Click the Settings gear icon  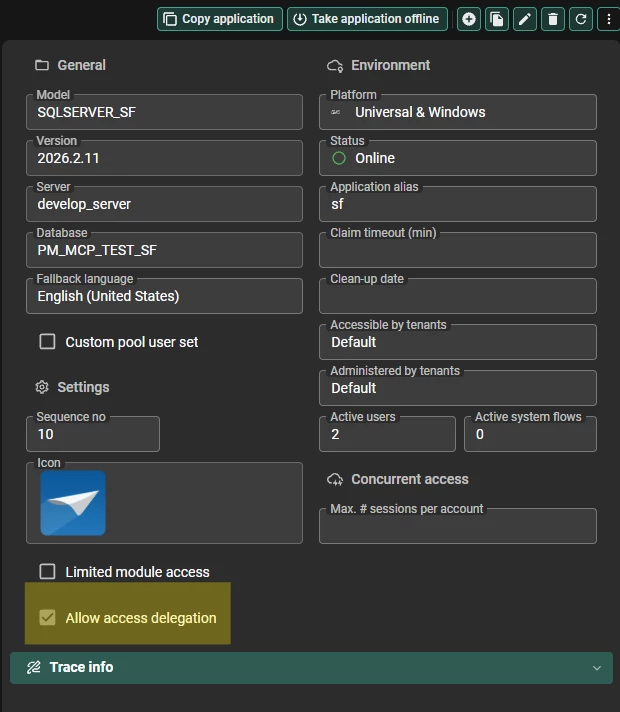click(x=42, y=387)
